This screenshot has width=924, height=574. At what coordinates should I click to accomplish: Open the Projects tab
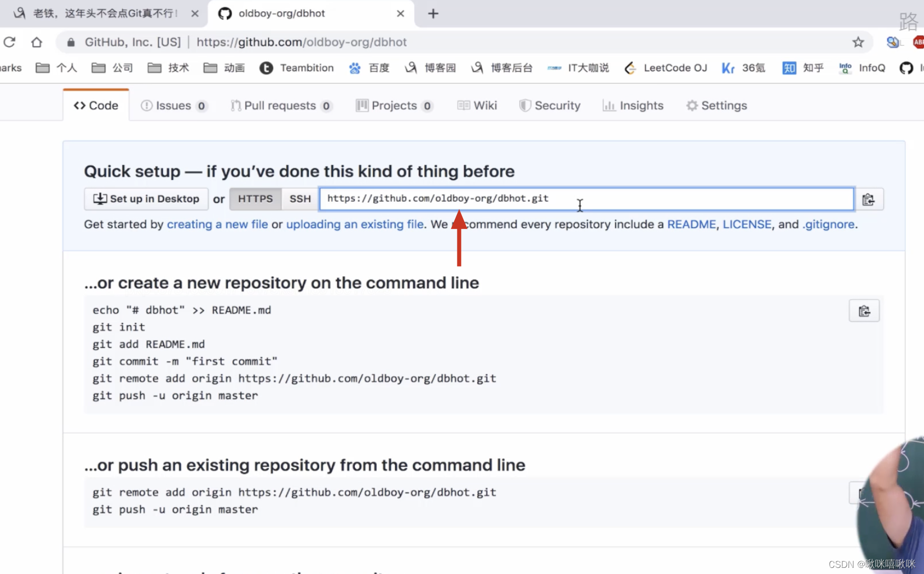coord(395,106)
